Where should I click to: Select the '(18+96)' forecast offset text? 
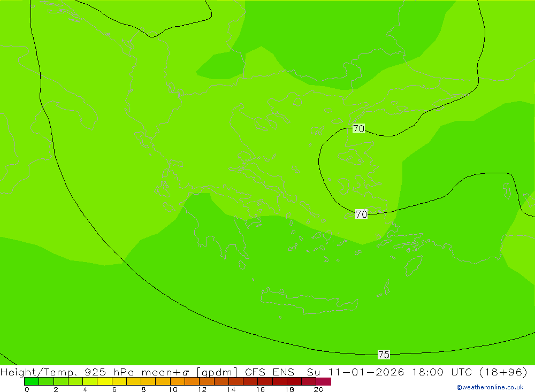tap(503, 372)
